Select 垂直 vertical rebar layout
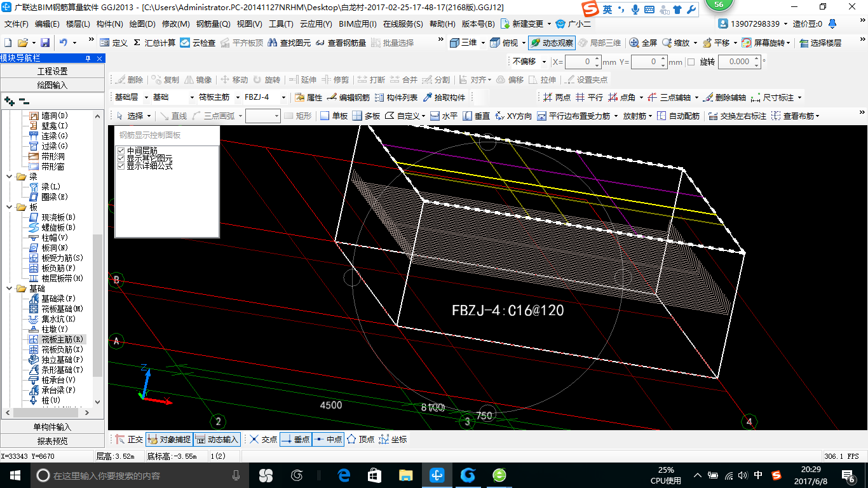Image resolution: width=868 pixels, height=488 pixels. coord(477,116)
